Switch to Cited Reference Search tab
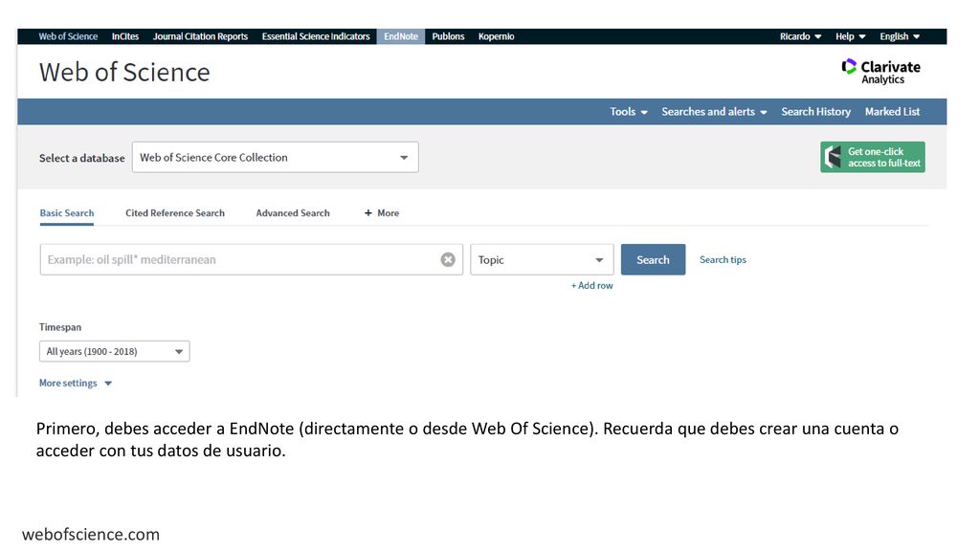The image size is (980, 551). (175, 213)
